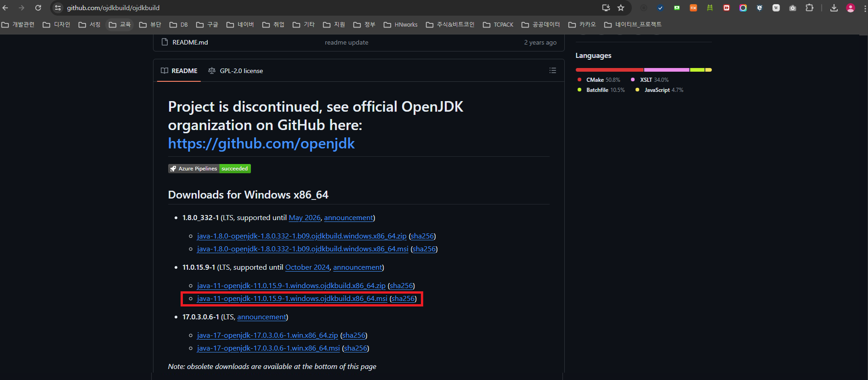868x380 pixels.
Task: Click the README.md file icon
Action: pyautogui.click(x=165, y=42)
